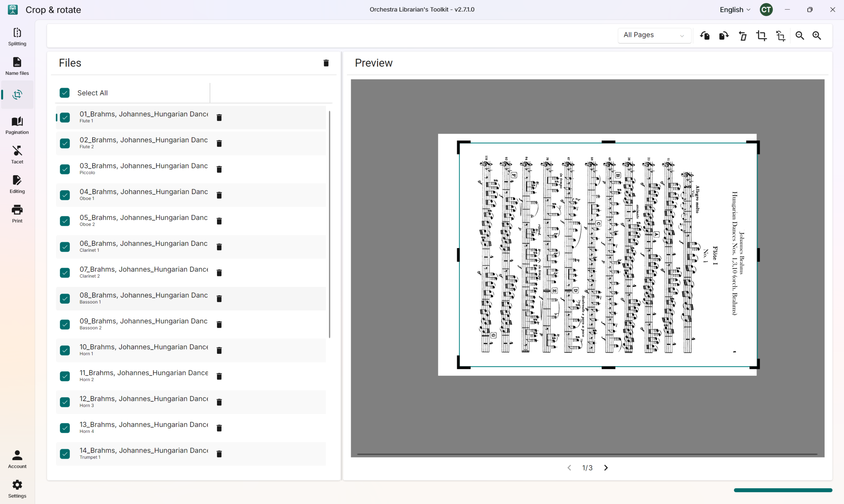844x504 pixels.
Task: Open the Crop & rotate section
Action: [17, 95]
